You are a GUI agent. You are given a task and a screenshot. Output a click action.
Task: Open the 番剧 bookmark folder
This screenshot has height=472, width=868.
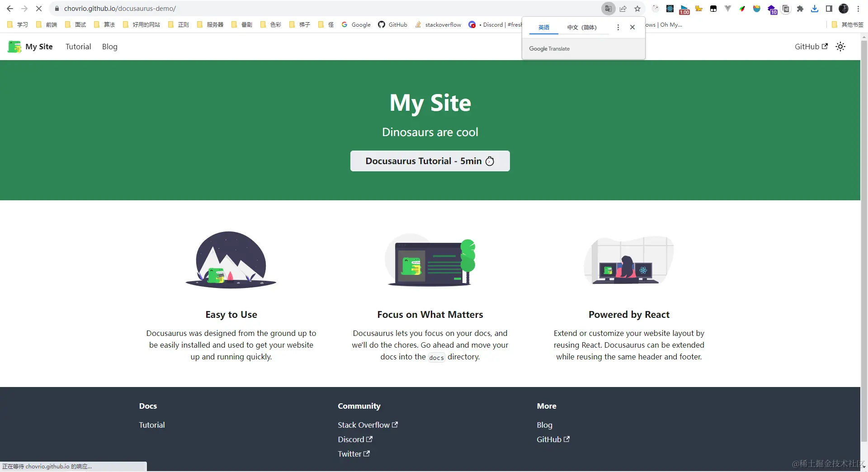pos(242,24)
